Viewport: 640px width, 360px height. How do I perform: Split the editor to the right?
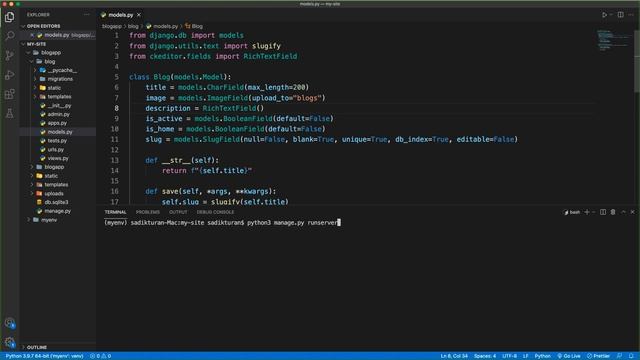click(620, 15)
